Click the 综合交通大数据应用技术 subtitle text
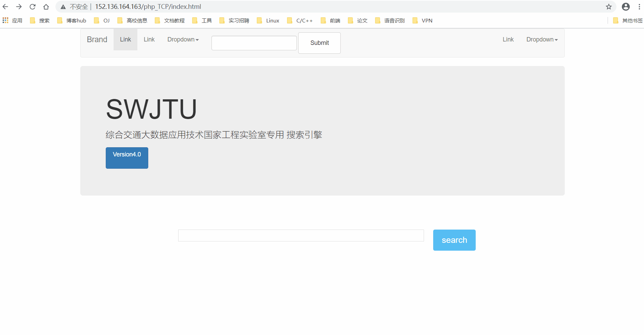This screenshot has width=644, height=335. 214,135
